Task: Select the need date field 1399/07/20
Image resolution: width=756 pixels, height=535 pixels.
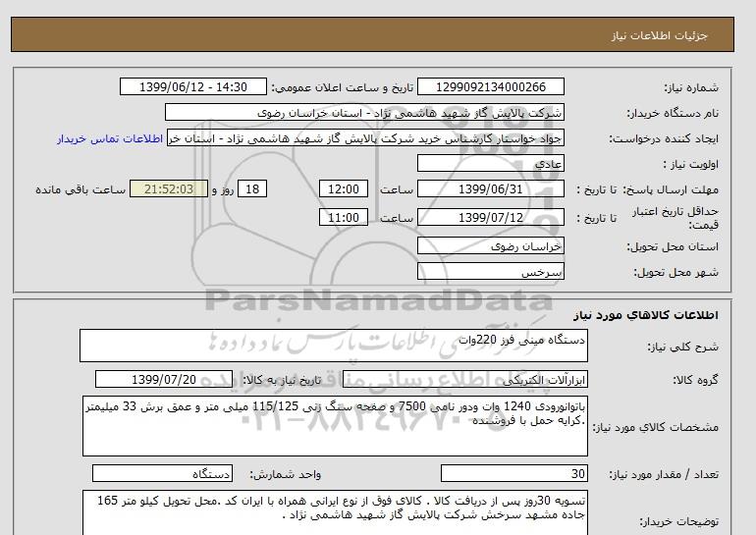Action: point(164,379)
